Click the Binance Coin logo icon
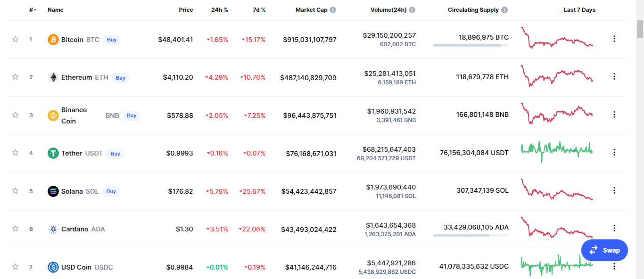The image size is (644, 279). coord(53,115)
